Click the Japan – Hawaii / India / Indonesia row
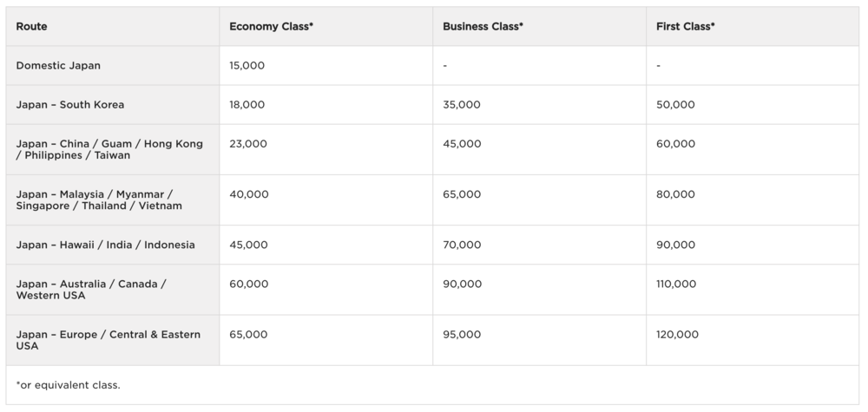Screen dimensions: 868x412 click(105, 245)
